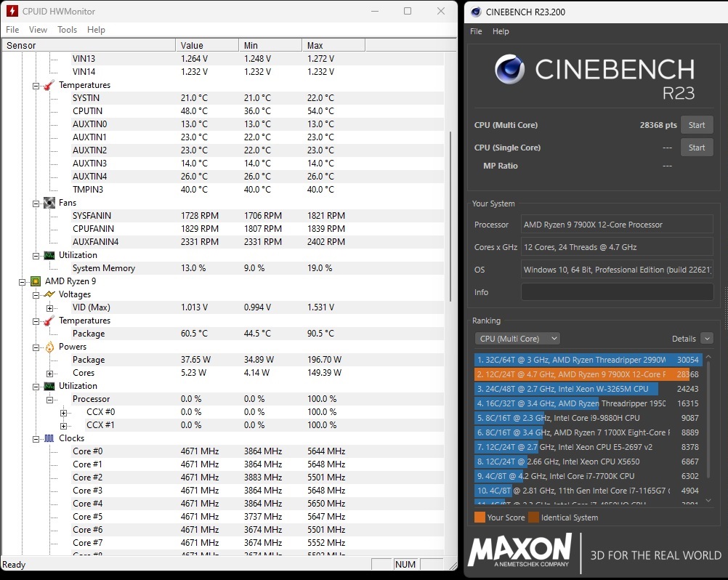The height and width of the screenshot is (580, 728).
Task: Open the Tools menu in HWMonitor
Action: [x=68, y=30]
